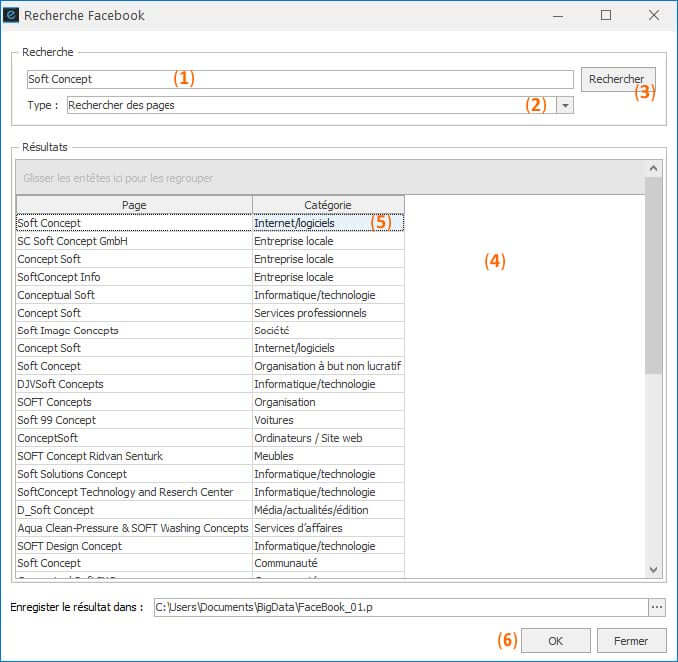Select the SoftConcept Info row
678x662 pixels.
pyautogui.click(x=210, y=277)
